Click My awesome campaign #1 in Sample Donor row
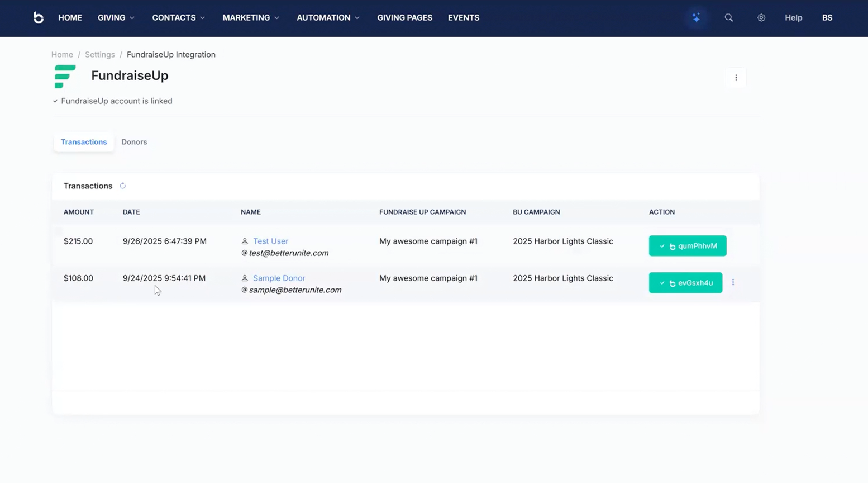 [428, 278]
